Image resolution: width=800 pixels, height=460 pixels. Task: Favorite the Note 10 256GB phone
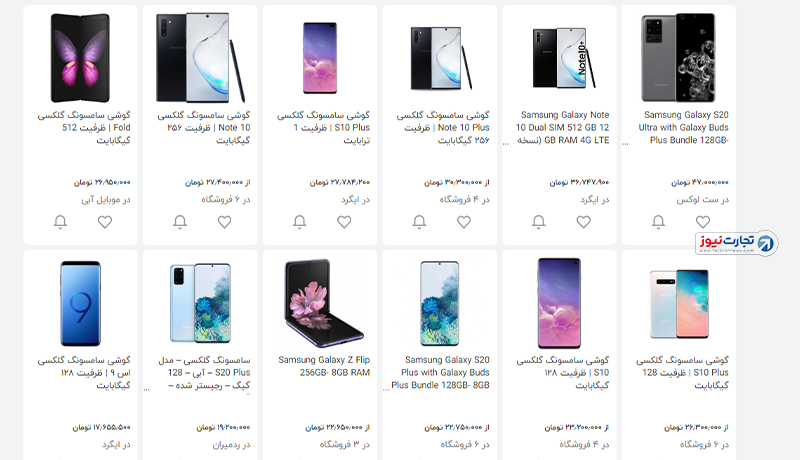[x=224, y=222]
